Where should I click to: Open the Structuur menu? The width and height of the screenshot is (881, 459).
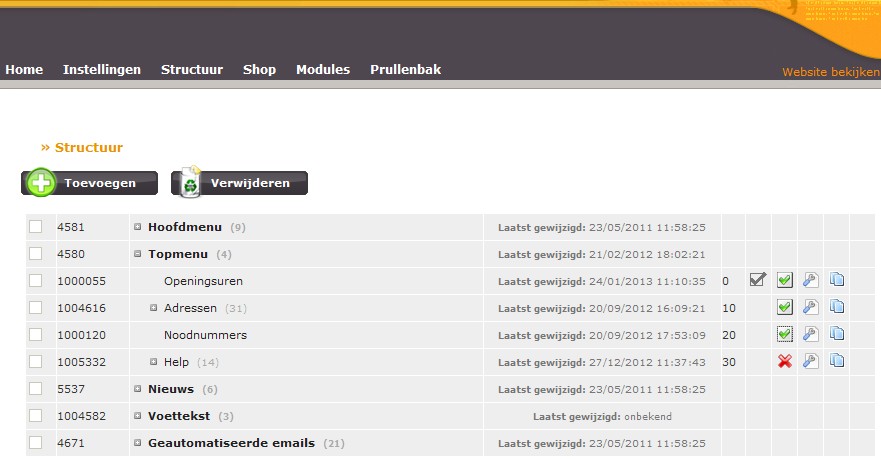coord(192,70)
